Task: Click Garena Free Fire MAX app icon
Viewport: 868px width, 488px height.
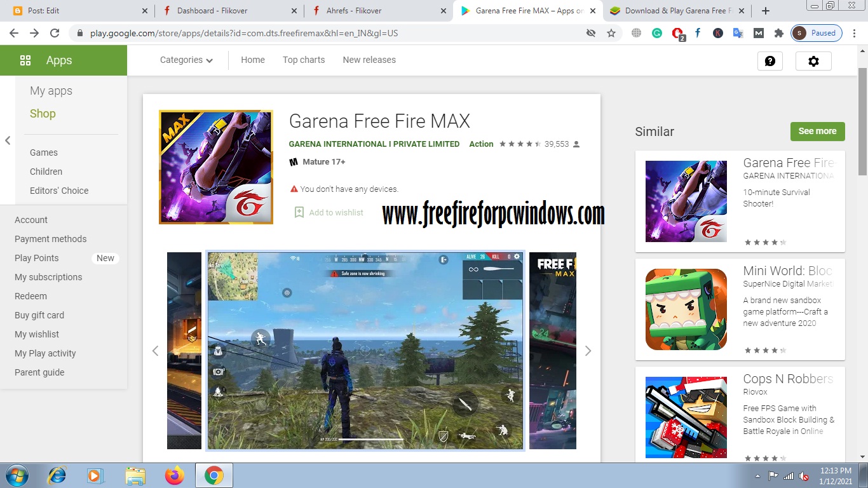Action: (x=216, y=167)
